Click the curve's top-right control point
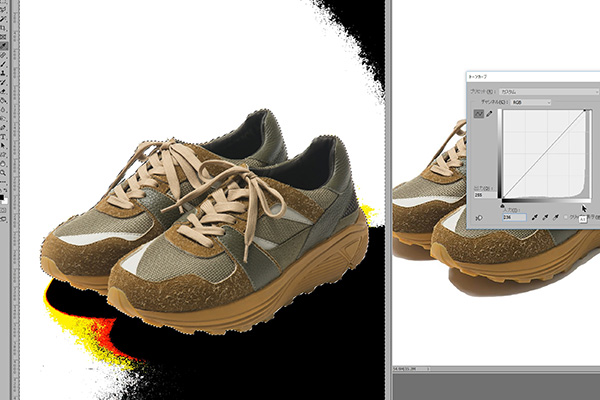600x400 pixels. pyautogui.click(x=585, y=111)
